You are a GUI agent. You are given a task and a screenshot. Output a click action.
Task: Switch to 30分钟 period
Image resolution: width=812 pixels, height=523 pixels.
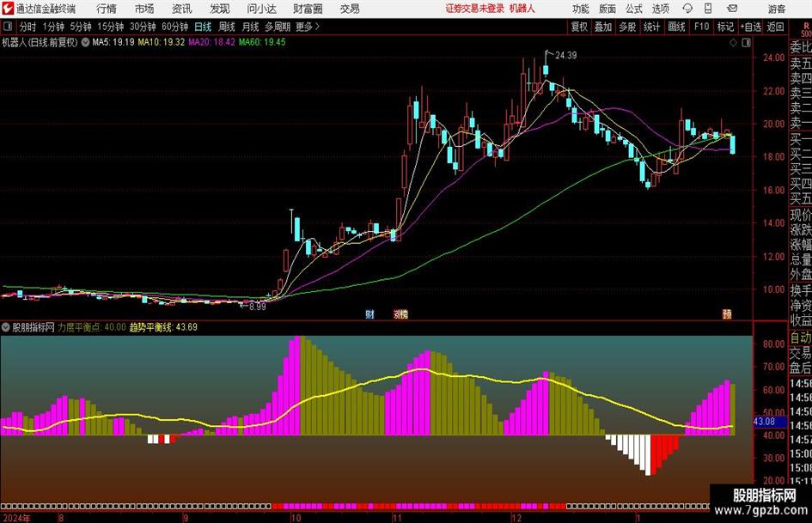point(143,27)
